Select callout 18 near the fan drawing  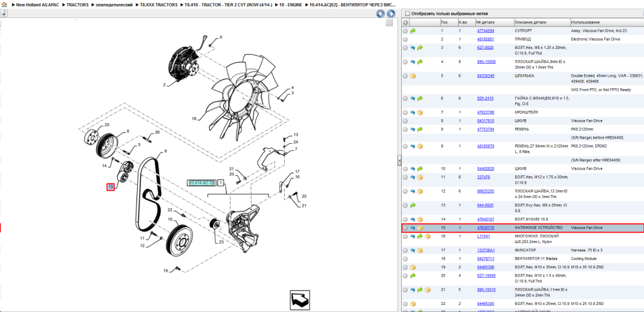pyautogui.click(x=194, y=119)
